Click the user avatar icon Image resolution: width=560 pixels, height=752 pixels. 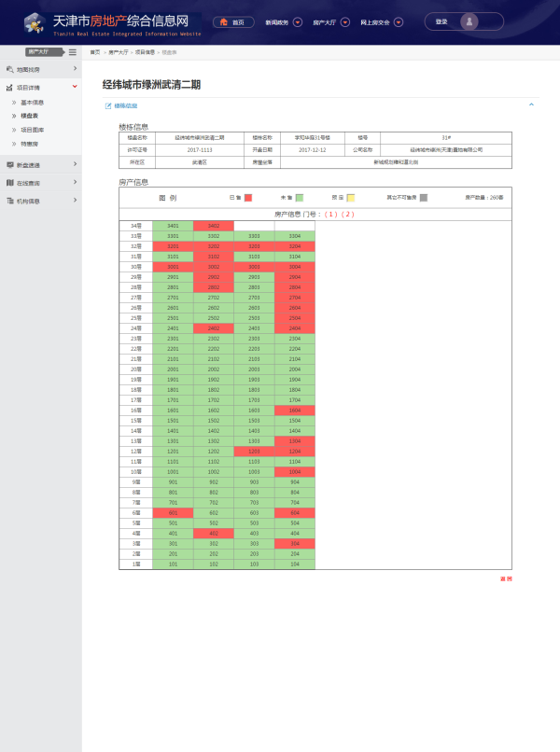469,21
